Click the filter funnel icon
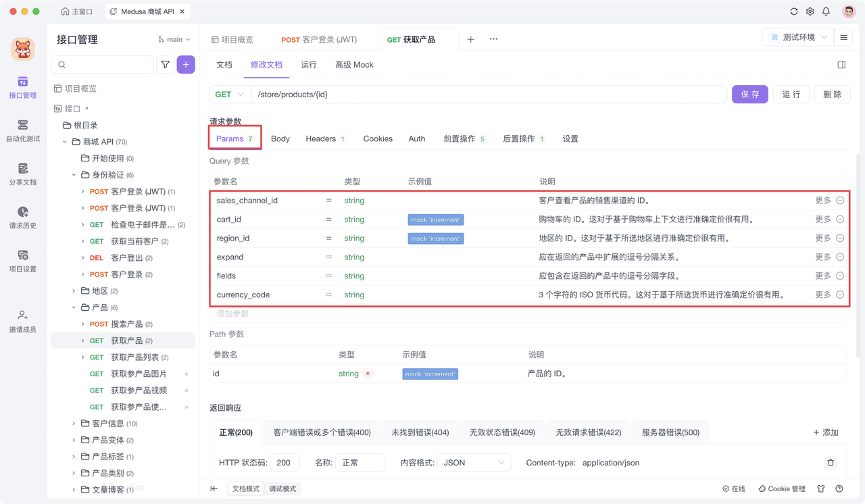 pos(166,65)
